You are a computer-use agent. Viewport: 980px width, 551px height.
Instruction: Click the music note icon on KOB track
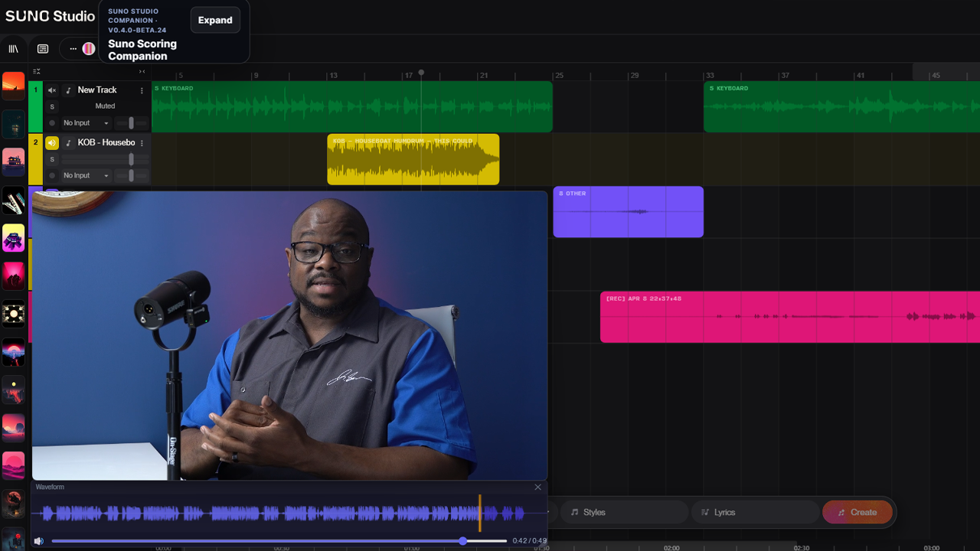68,143
